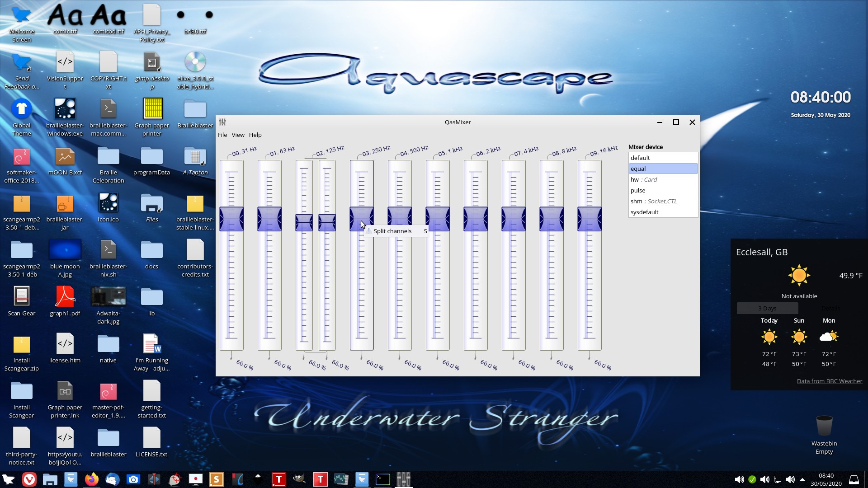Open the File menu in QasMixer
This screenshot has height=488, width=868.
coord(222,135)
